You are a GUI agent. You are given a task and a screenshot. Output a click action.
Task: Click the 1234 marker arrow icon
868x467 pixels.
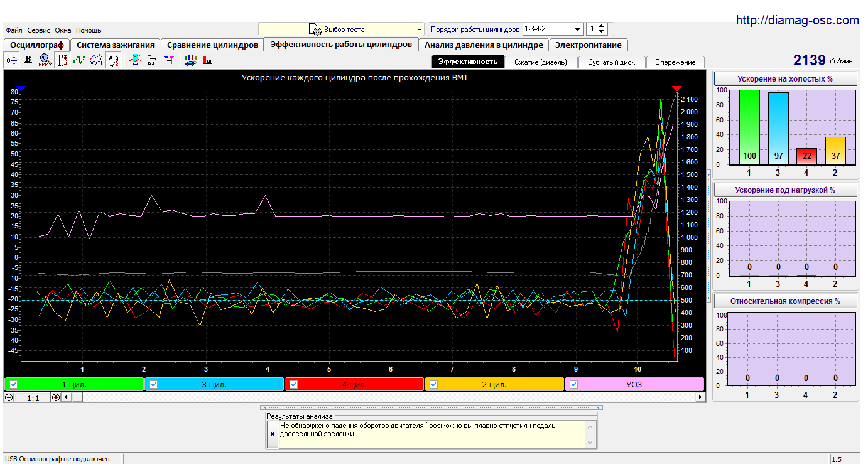tap(152, 60)
